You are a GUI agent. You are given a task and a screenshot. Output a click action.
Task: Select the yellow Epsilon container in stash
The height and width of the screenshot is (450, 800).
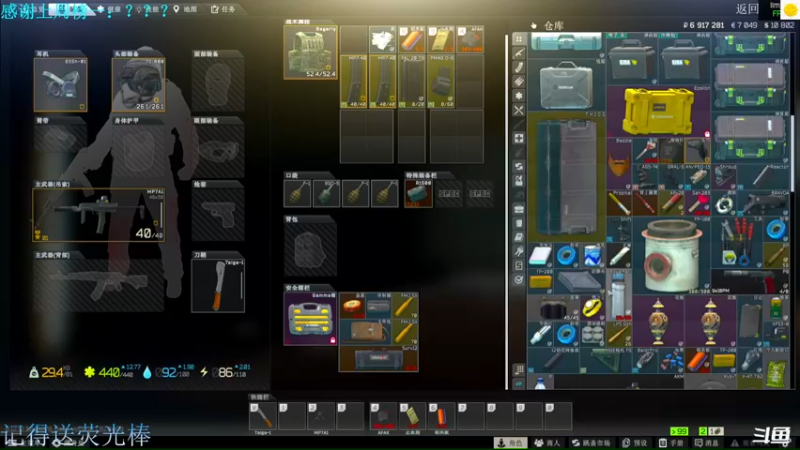[658, 111]
